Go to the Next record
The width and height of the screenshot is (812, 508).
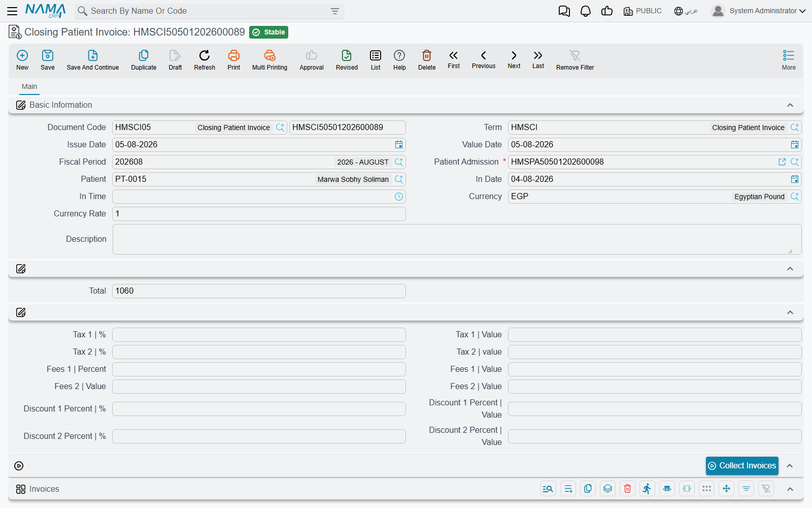[514, 55]
